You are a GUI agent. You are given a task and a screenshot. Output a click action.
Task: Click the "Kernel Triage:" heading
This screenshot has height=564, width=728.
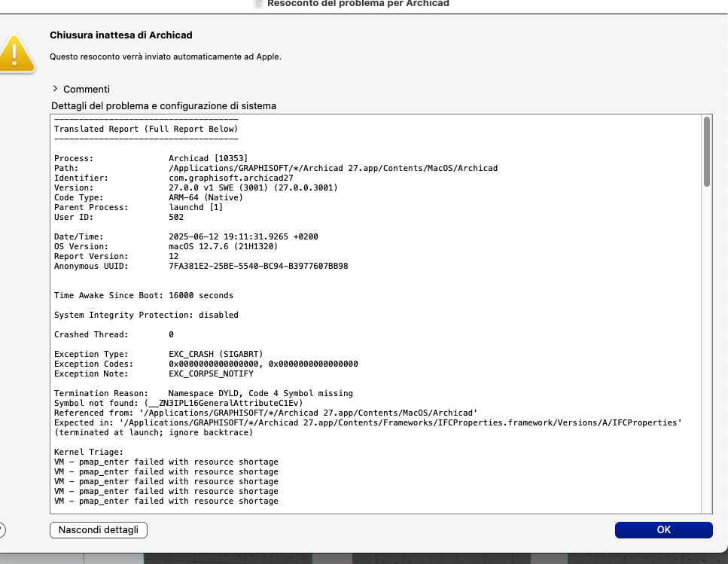[88, 452]
